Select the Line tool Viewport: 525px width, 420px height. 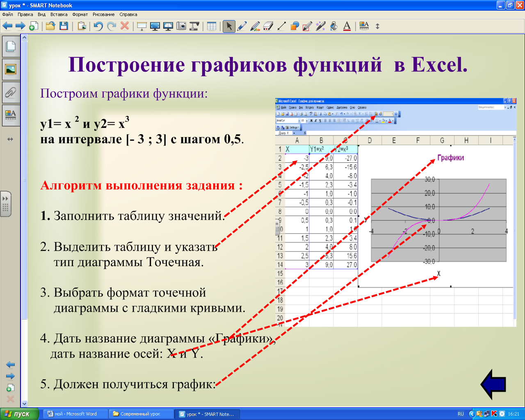(281, 26)
